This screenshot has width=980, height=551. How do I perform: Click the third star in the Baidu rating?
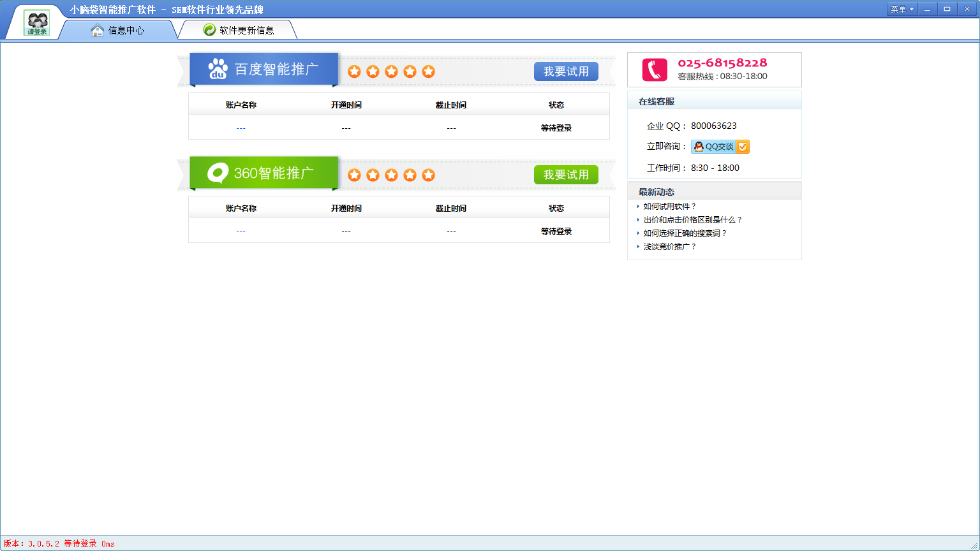click(391, 71)
